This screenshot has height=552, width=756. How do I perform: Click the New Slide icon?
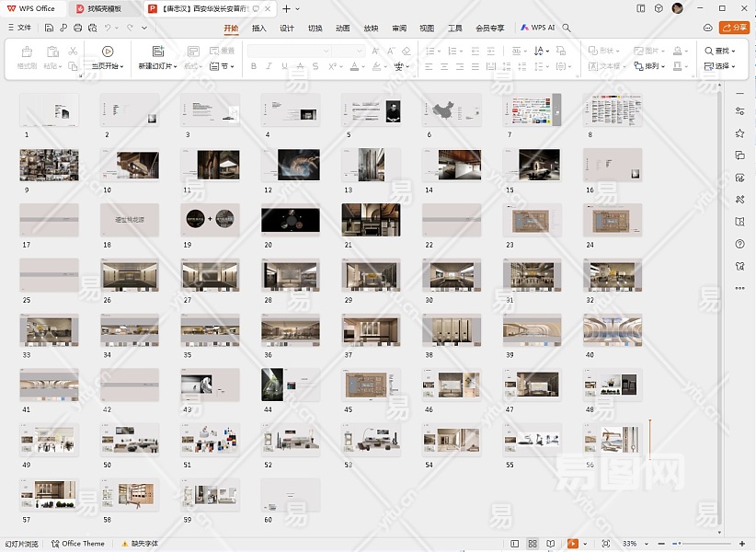click(x=158, y=52)
